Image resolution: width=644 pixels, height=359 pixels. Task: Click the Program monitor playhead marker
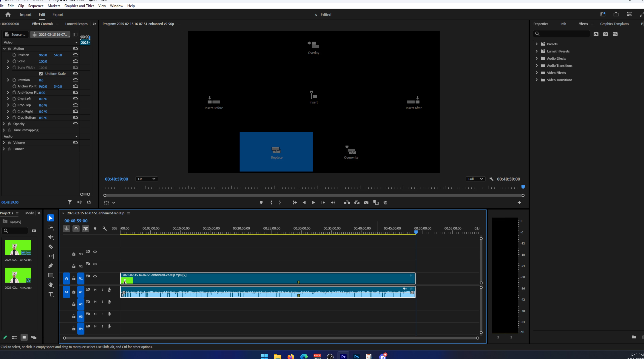[x=523, y=187]
